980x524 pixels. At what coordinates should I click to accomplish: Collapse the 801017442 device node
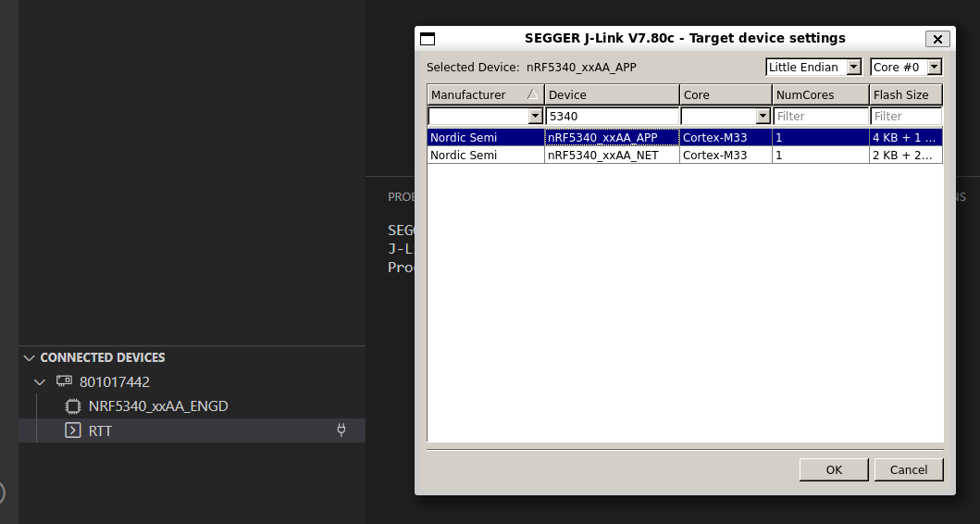[40, 382]
